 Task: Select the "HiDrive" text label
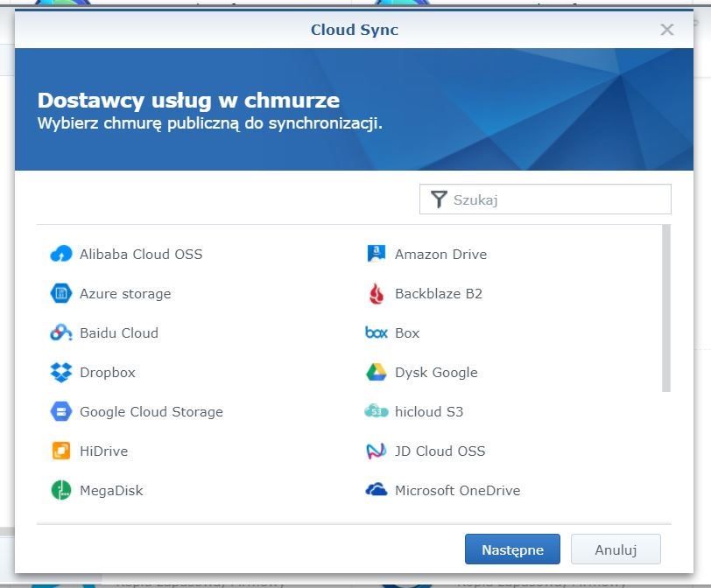click(104, 451)
